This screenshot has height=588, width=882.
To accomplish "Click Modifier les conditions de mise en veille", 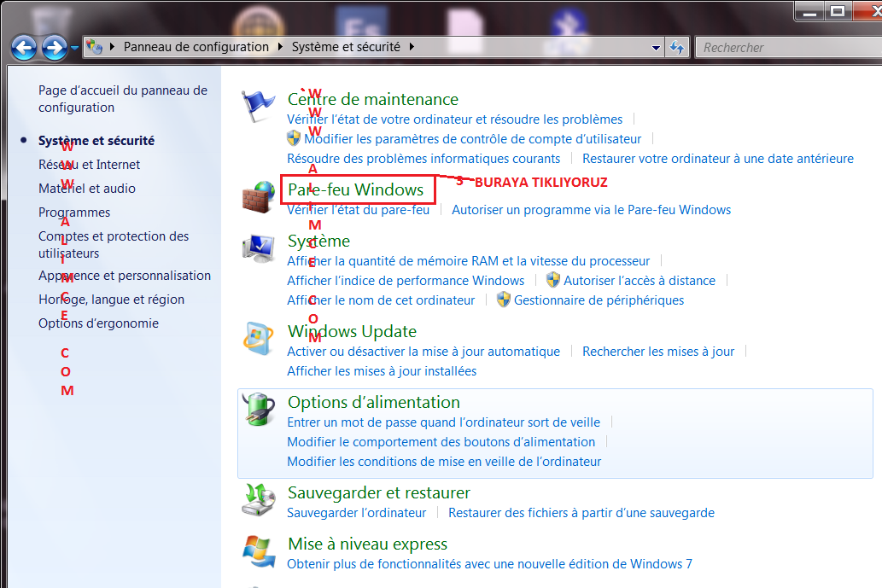I will coord(444,462).
